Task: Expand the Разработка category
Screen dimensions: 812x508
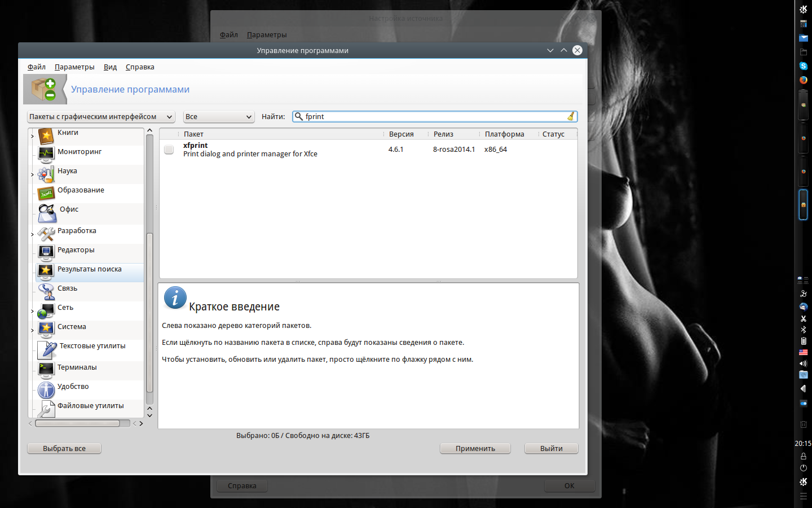Action: coord(32,234)
